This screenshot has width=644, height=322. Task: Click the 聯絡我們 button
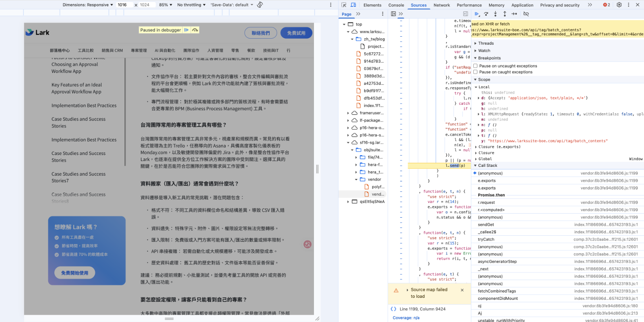(260, 33)
